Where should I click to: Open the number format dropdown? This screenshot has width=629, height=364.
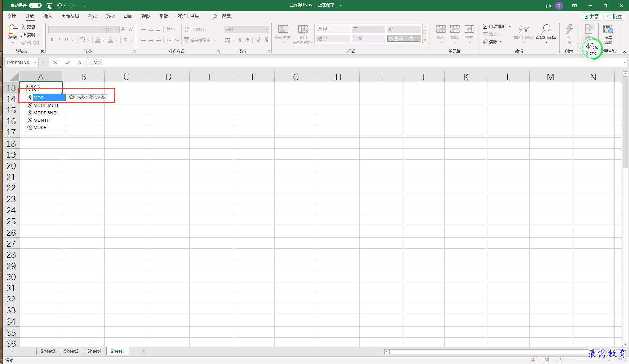point(267,30)
